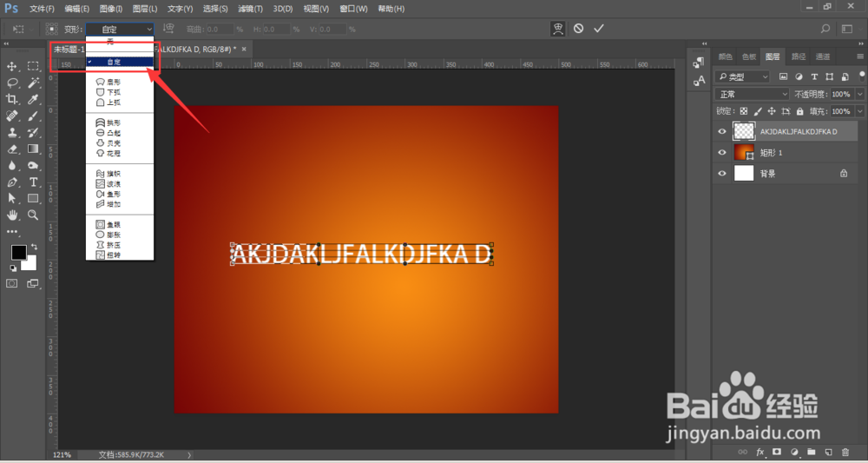Select the Lasso tool

11,83
